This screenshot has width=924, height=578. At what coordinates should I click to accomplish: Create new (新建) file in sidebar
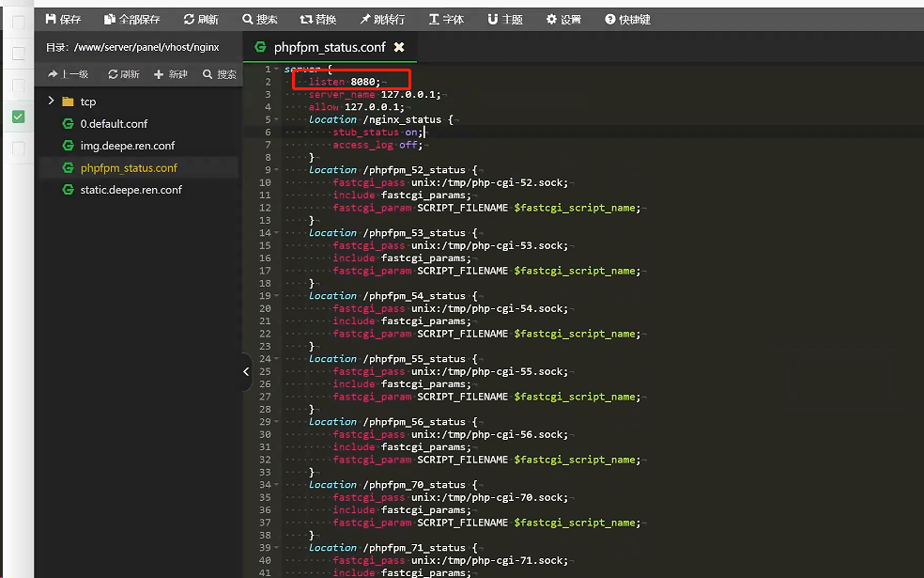pyautogui.click(x=171, y=74)
